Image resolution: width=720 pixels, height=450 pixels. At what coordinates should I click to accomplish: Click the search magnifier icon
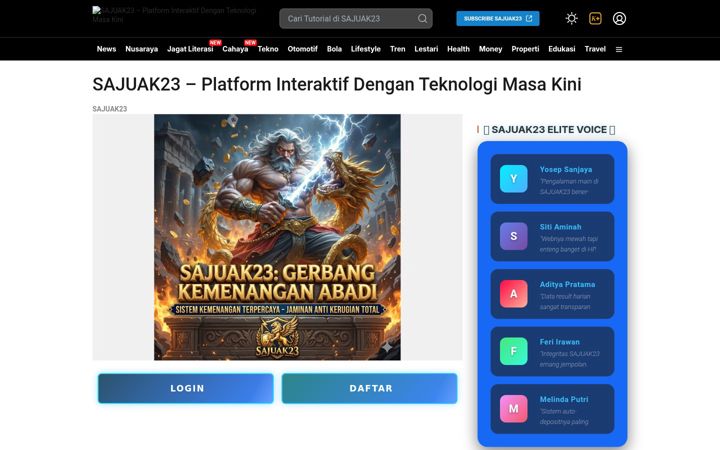[x=422, y=18]
